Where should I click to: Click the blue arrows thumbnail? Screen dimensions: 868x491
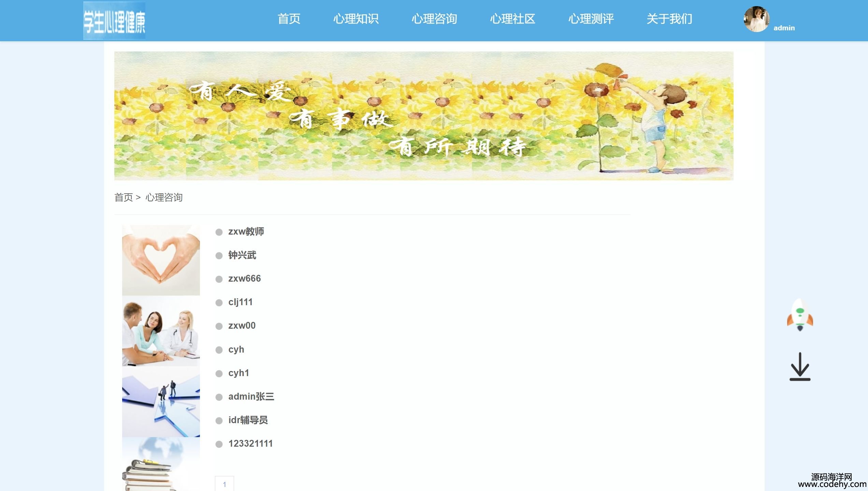coord(161,402)
